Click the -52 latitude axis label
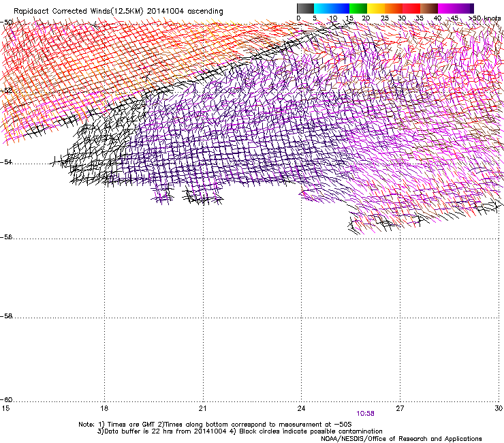The width and height of the screenshot is (504, 443). 6,91
